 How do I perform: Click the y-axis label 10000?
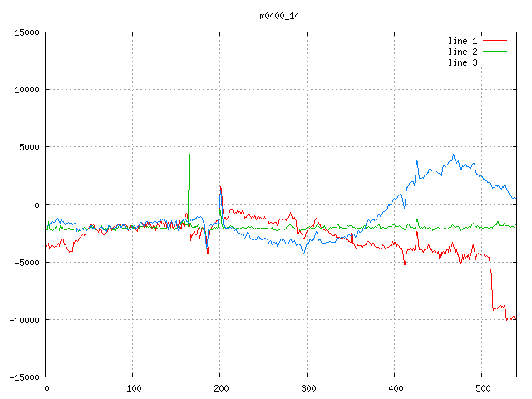click(x=27, y=90)
